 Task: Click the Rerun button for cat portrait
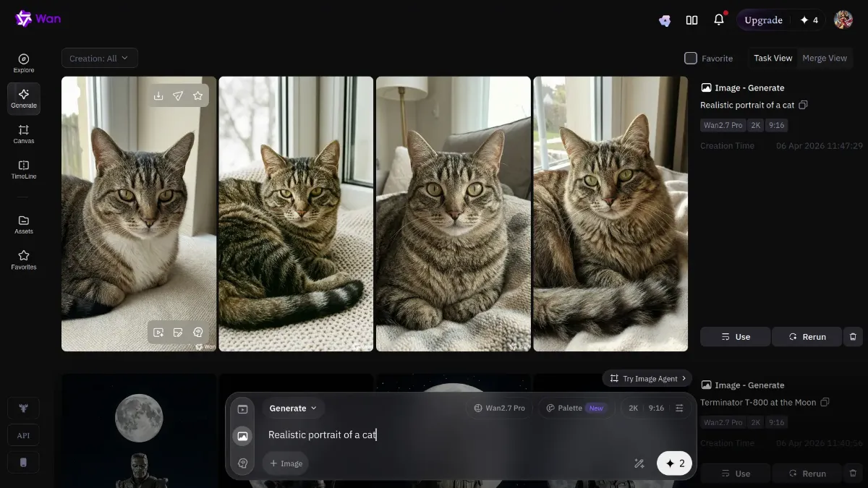pos(807,337)
